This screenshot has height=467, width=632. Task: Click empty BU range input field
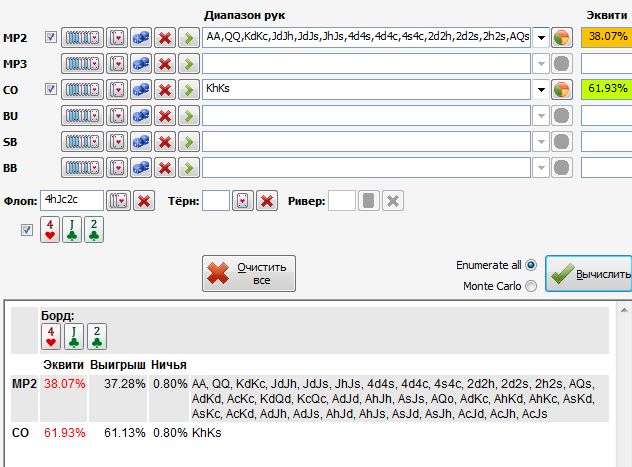[366, 116]
